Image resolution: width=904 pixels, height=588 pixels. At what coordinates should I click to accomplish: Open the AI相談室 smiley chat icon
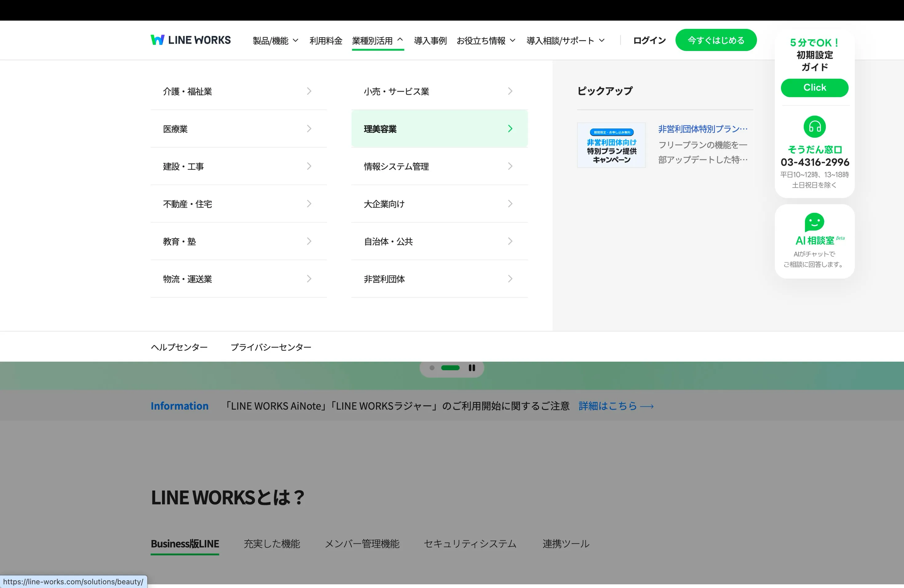pyautogui.click(x=814, y=222)
